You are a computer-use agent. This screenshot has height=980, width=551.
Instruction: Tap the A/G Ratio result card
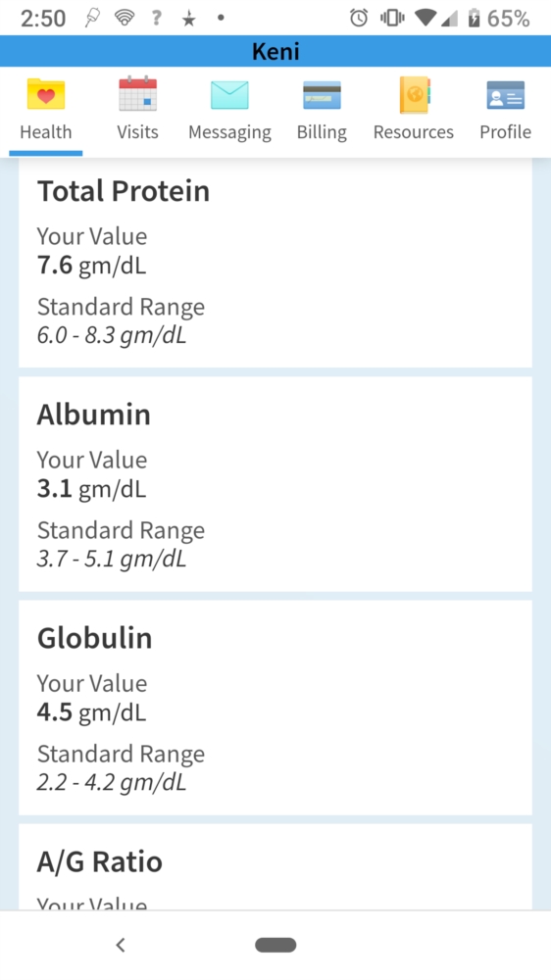pyautogui.click(x=275, y=867)
